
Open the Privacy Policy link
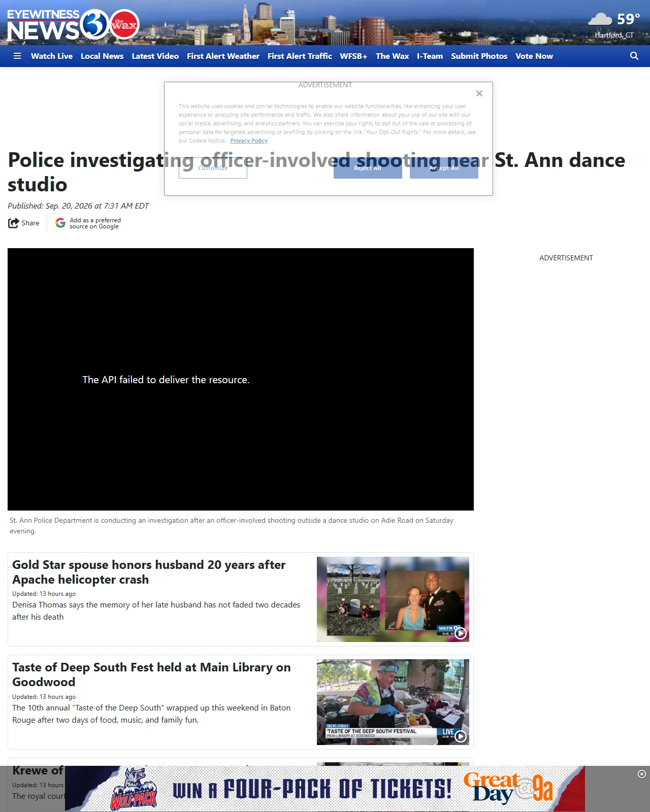249,141
